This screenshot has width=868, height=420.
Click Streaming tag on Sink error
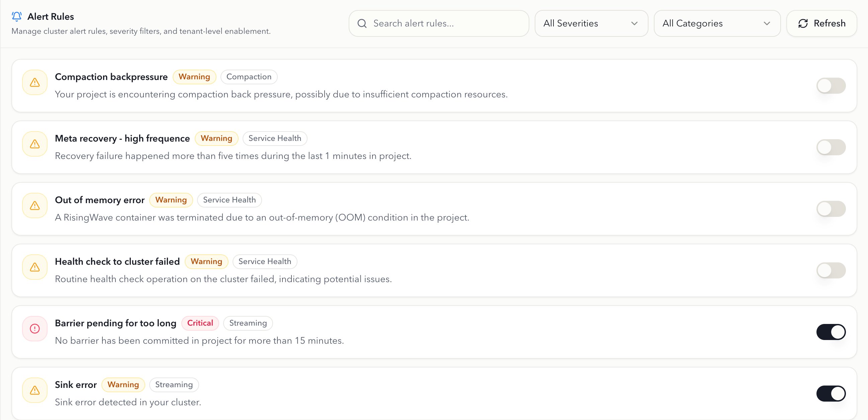pos(174,385)
